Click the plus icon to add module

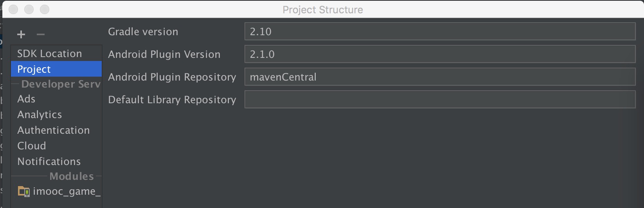coord(21,34)
